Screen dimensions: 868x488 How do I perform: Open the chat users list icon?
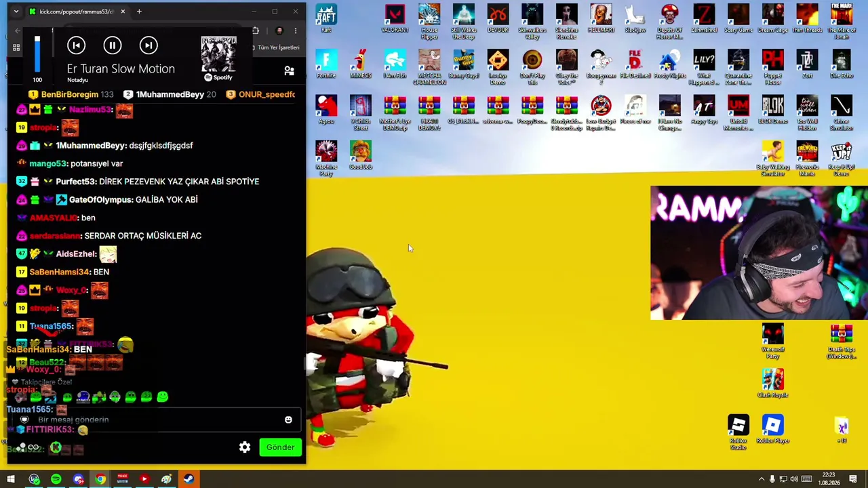coord(289,70)
